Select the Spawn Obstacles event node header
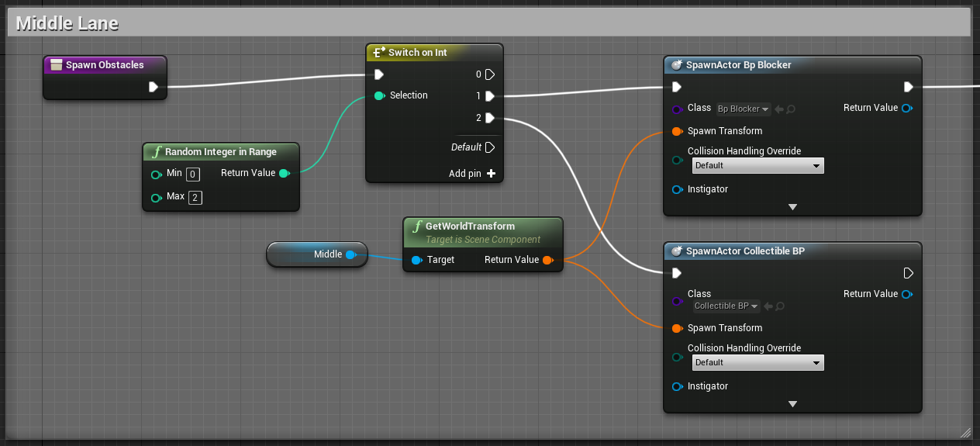 (105, 65)
